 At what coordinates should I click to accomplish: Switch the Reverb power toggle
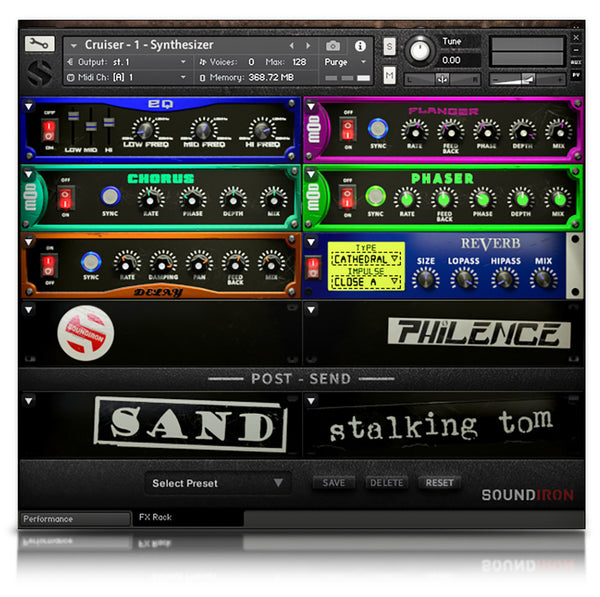313,264
